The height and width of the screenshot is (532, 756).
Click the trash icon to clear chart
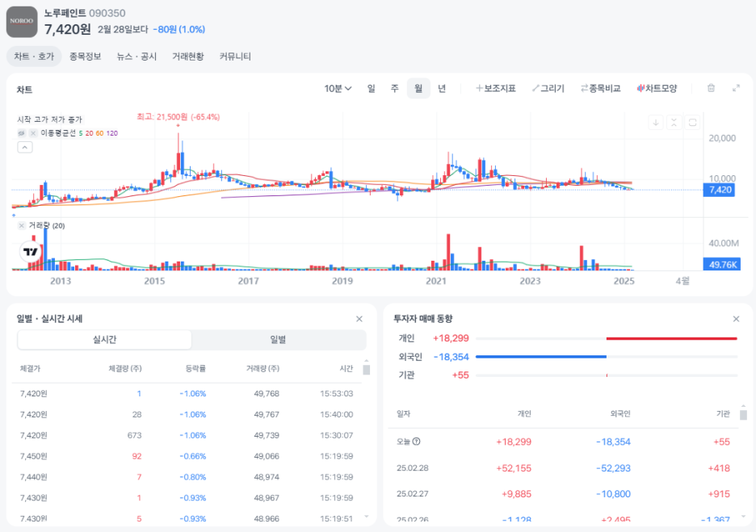pyautogui.click(x=711, y=88)
